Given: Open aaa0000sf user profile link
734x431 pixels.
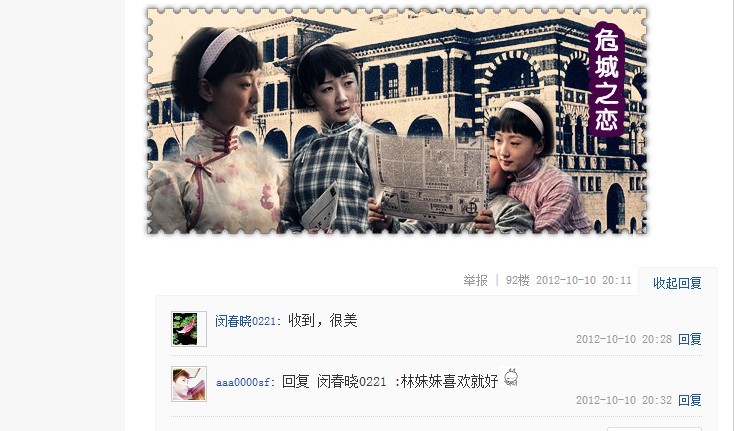Looking at the screenshot, I should tap(243, 382).
